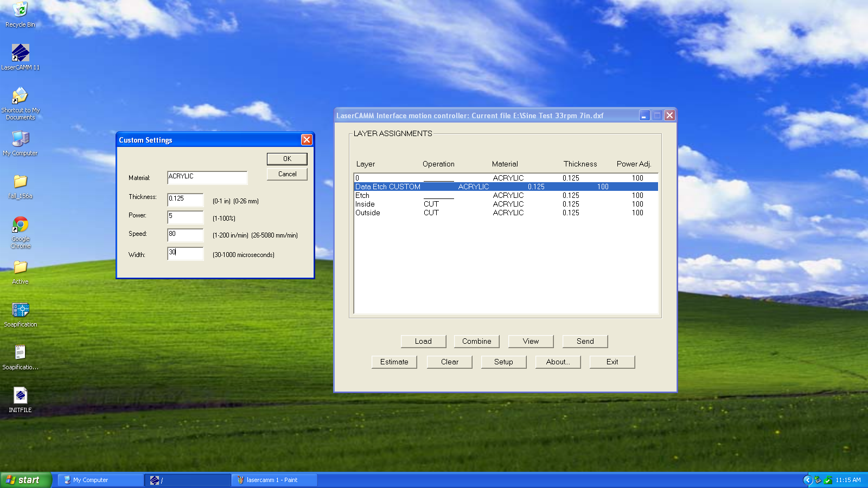This screenshot has height=488, width=868.
Task: Click the View button
Action: tap(531, 341)
